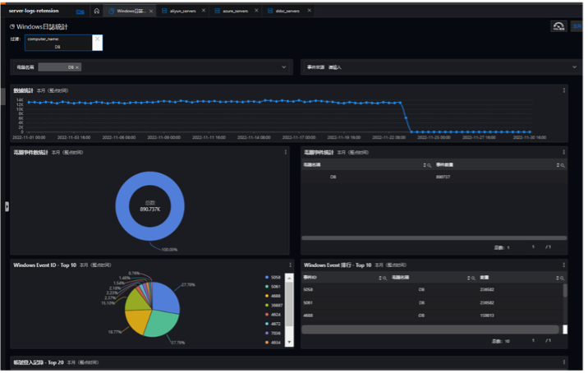This screenshot has height=373, width=588.
Task: Click the pie legend scroll down arrow
Action: [x=289, y=343]
